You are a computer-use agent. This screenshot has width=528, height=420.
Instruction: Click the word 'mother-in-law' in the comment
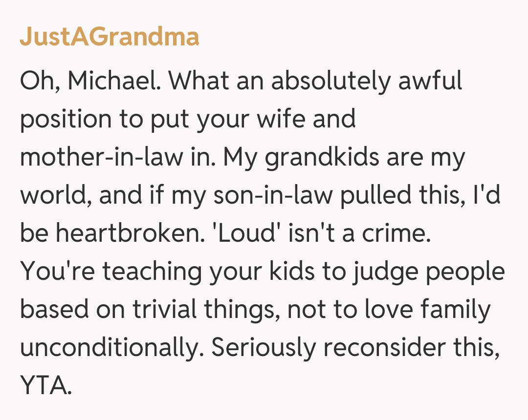(x=96, y=157)
